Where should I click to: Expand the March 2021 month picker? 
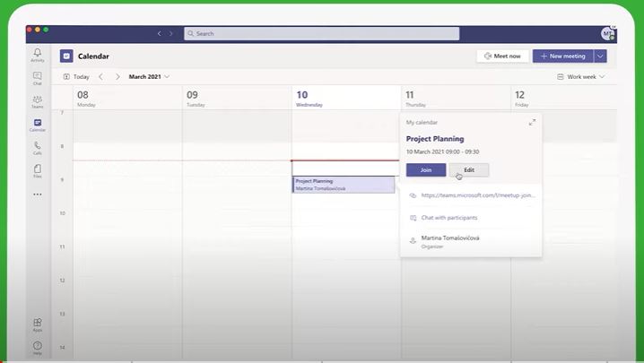(148, 77)
